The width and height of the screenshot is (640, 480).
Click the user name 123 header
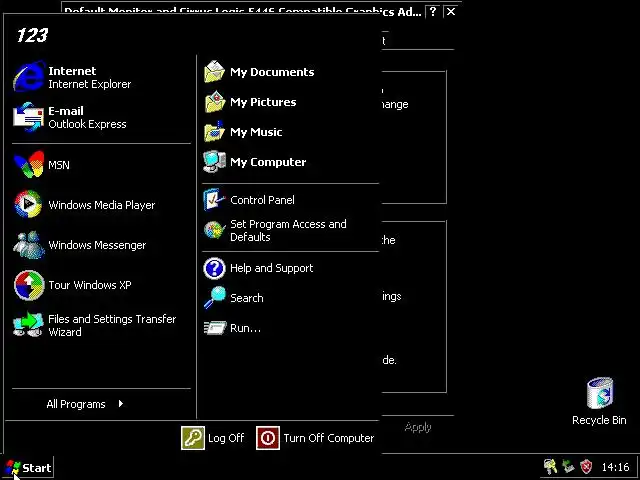[32, 35]
